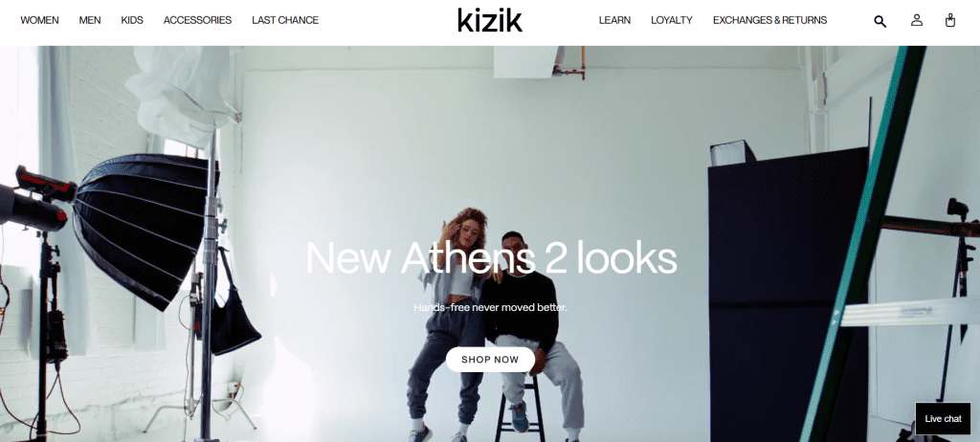The width and height of the screenshot is (980, 442).
Task: Open the MEN menu
Action: [x=90, y=20]
